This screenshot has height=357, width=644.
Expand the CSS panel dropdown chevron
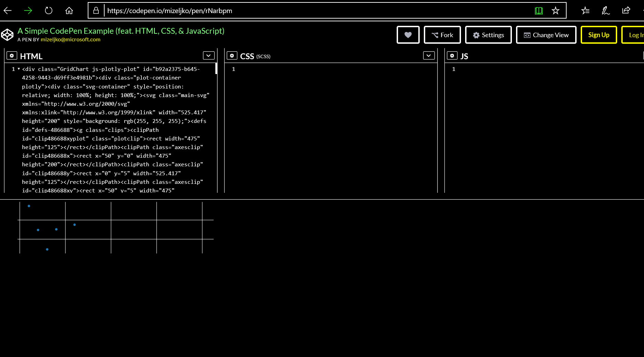click(429, 55)
